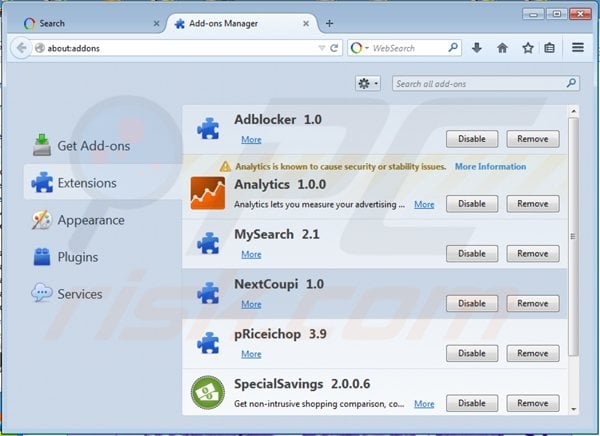This screenshot has height=436, width=600.
Task: Go back with the back arrow button
Action: coord(21,48)
